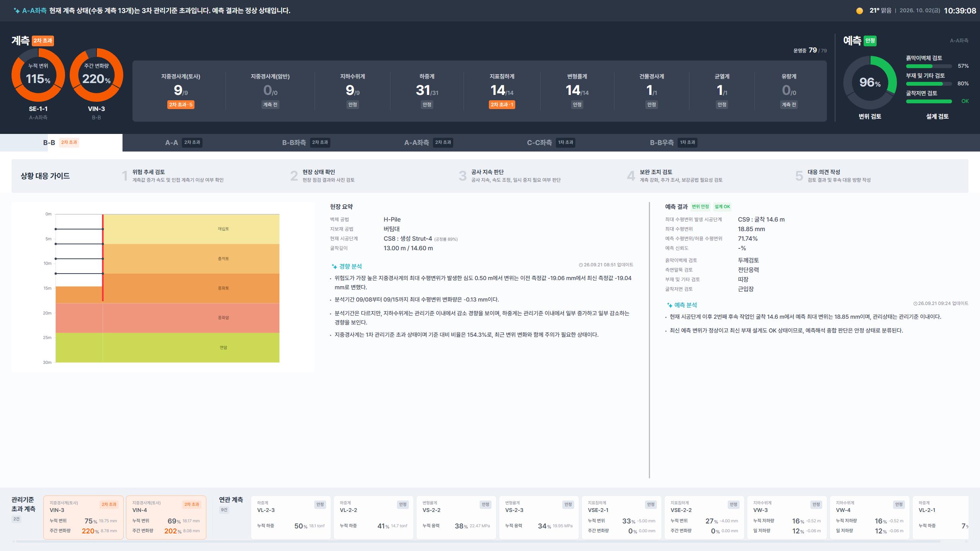The width and height of the screenshot is (980, 551).
Task: Click the 누적 변위 115% donut gauge
Action: pos(38,75)
